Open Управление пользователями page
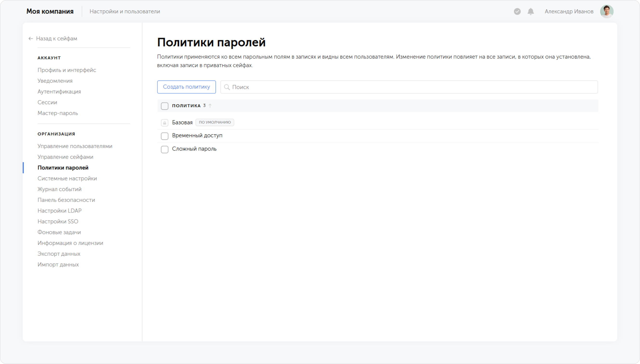Image resolution: width=640 pixels, height=364 pixels. coord(75,146)
